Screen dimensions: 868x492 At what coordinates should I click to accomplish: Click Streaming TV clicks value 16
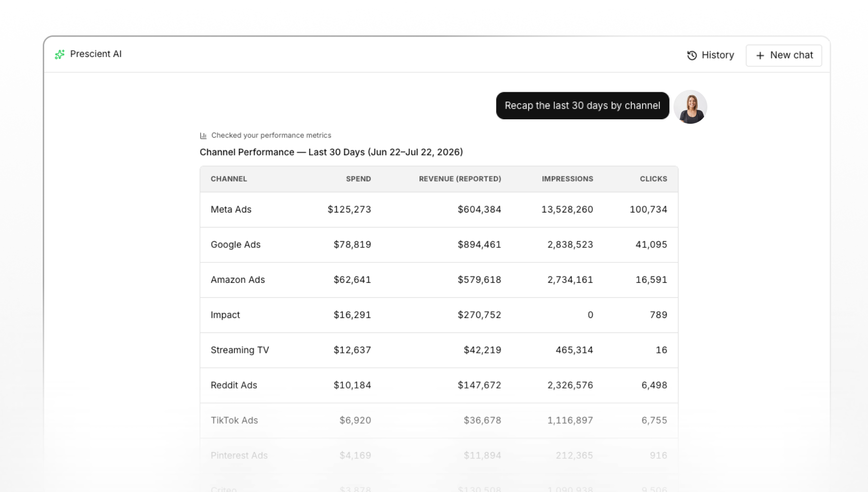coord(662,350)
